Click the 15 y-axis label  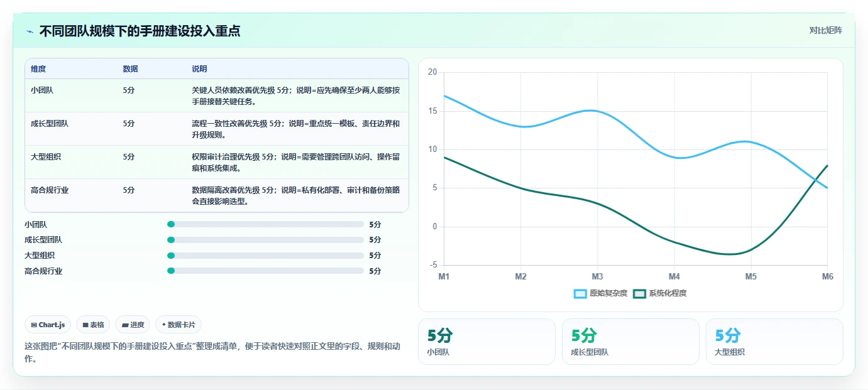(x=432, y=111)
